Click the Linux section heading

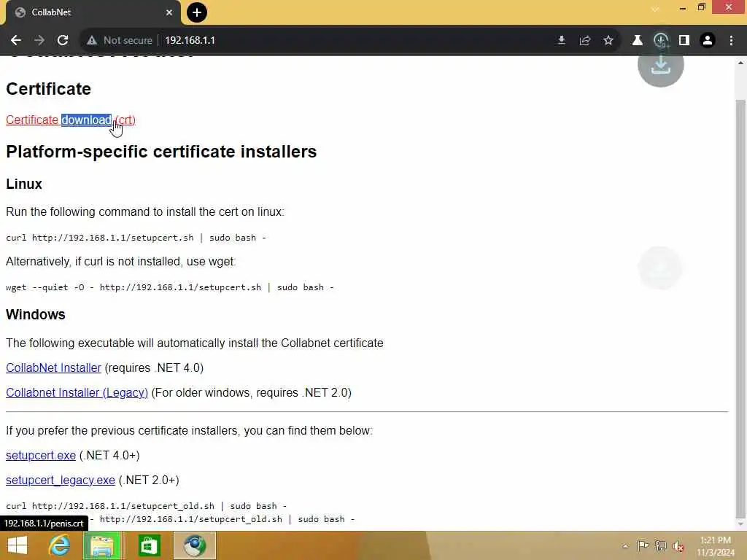point(24,184)
